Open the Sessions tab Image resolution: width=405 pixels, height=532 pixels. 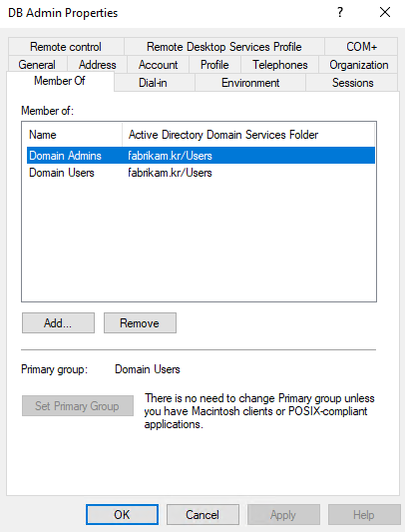pyautogui.click(x=352, y=83)
